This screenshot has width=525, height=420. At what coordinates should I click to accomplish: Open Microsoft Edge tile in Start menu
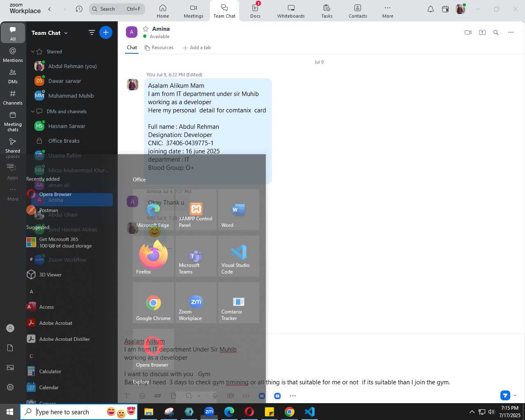pos(153,210)
